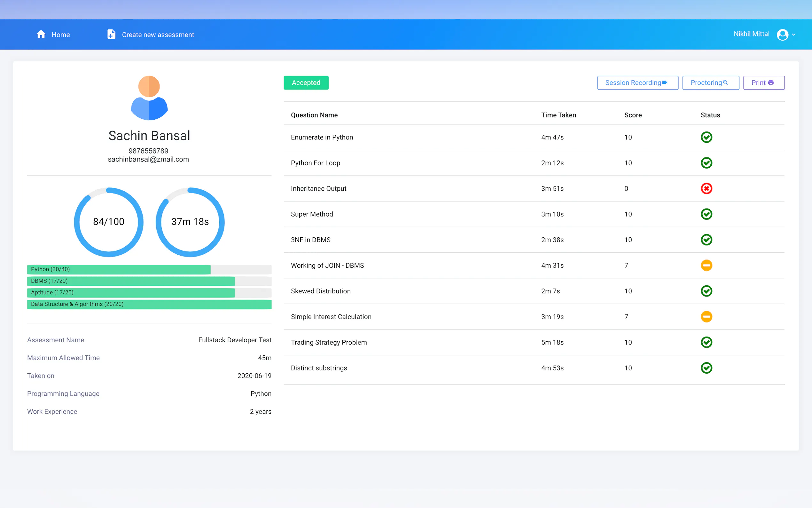The image size is (812, 508).
Task: Click the green check icon for Enumerate in Python
Action: [706, 137]
